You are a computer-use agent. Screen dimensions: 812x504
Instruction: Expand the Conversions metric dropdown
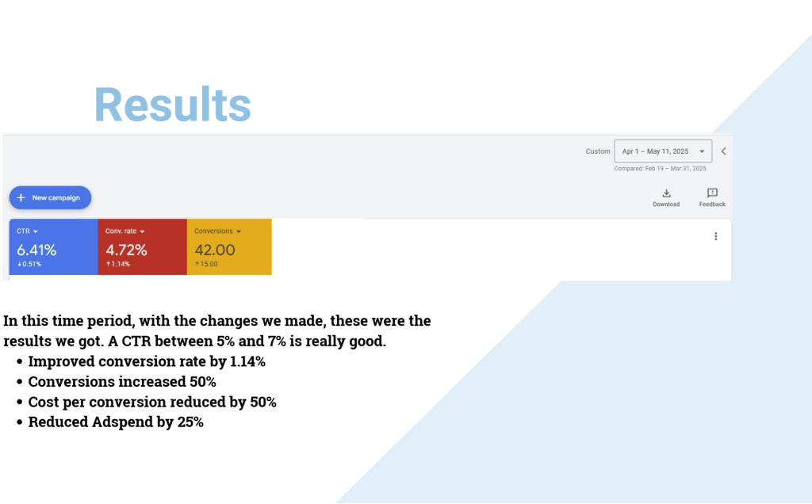click(x=238, y=231)
